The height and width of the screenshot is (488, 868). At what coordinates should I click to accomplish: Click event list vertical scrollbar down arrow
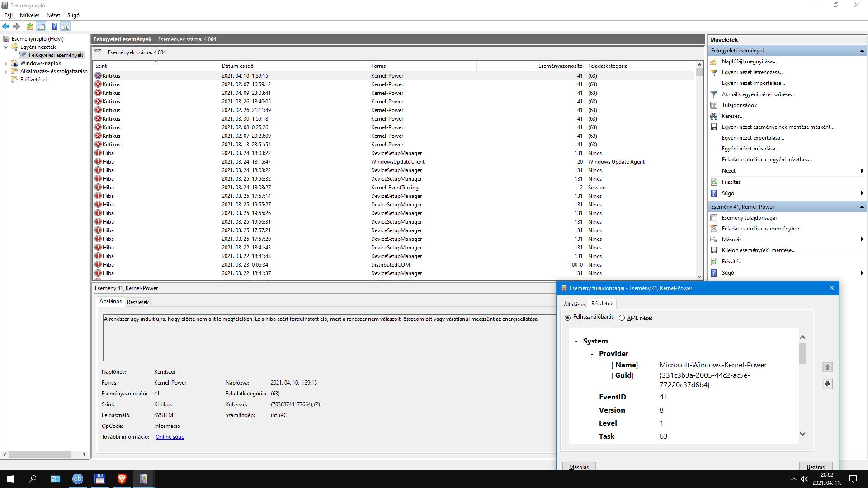(699, 277)
